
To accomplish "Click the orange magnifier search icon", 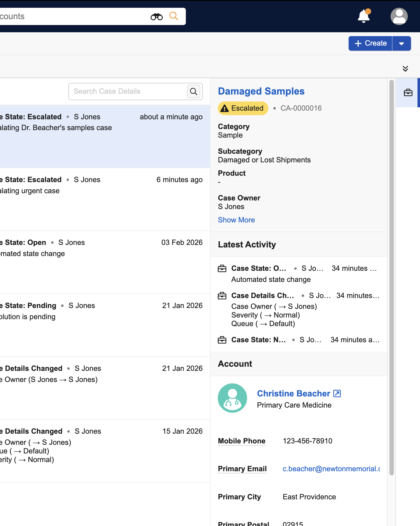I will coord(174,16).
